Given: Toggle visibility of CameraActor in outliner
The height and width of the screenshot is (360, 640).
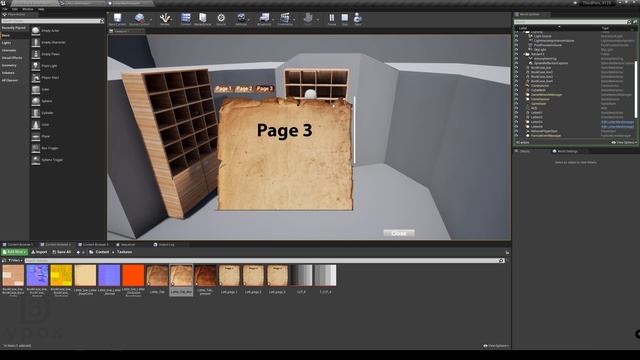Looking at the screenshot, I should pos(516,86).
